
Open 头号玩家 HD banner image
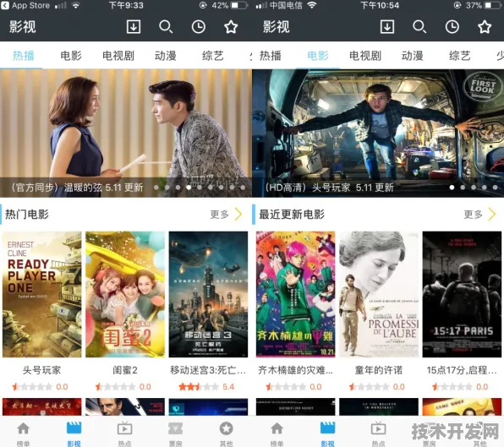click(x=378, y=133)
